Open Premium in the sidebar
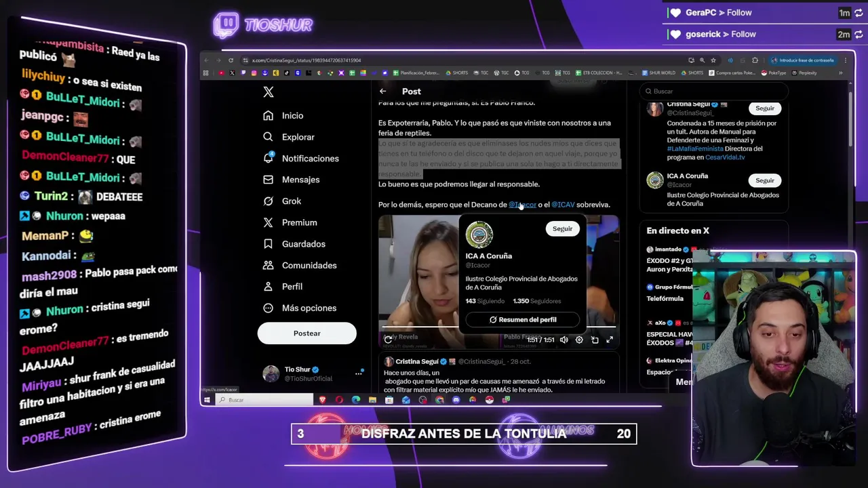Image resolution: width=868 pixels, height=488 pixels. pyautogui.click(x=291, y=222)
